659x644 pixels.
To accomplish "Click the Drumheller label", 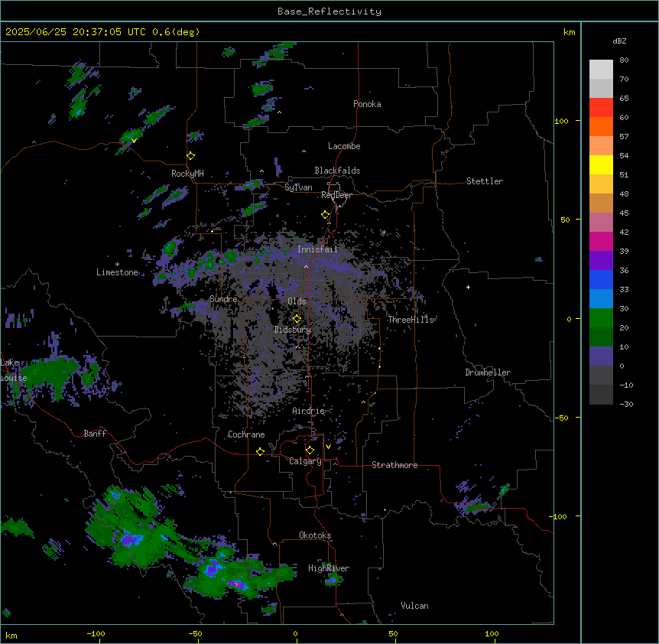I will click(x=488, y=372).
